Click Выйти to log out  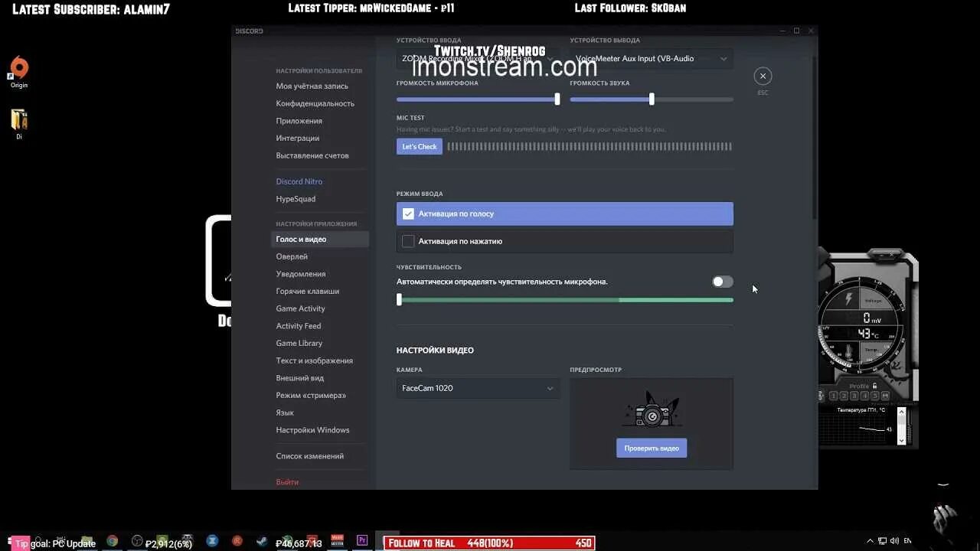click(x=287, y=482)
